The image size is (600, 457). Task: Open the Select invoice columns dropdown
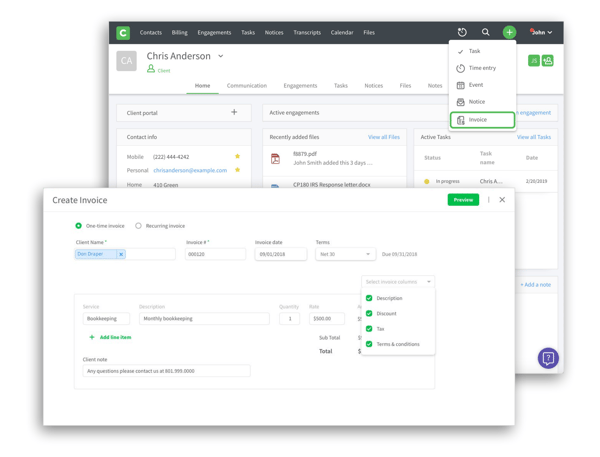pos(398,282)
